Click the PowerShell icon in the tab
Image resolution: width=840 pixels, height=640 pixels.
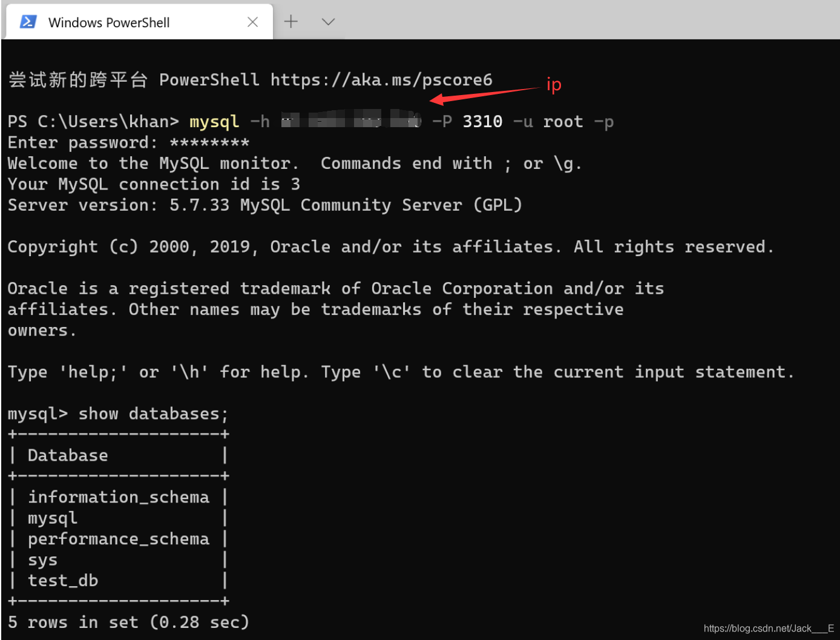(28, 22)
